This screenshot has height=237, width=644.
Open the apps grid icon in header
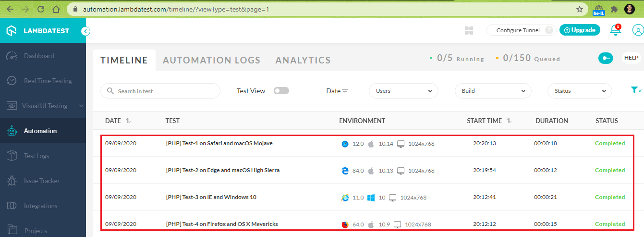pos(469,31)
